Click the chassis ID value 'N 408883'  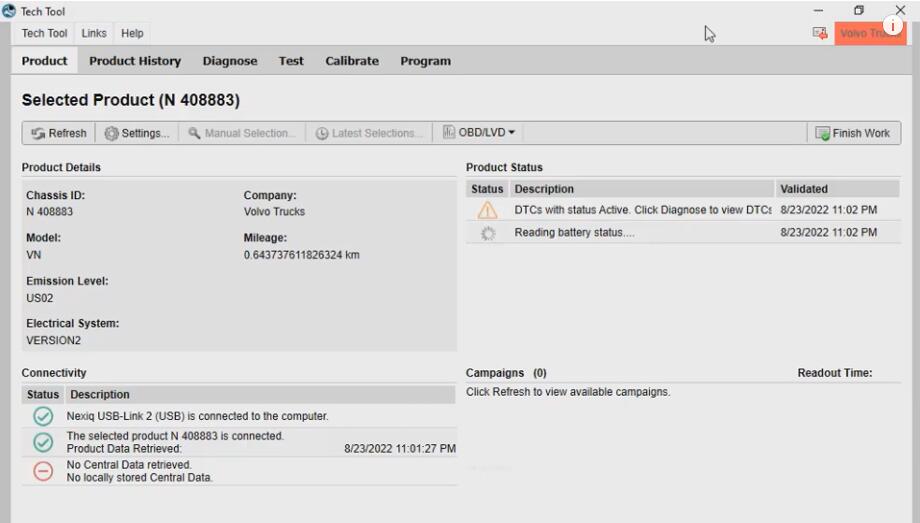(49, 212)
